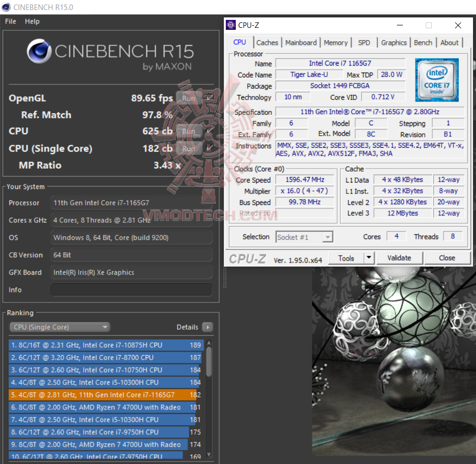The image size is (476, 464).
Task: Run the OpenGL benchmark
Action: click(189, 98)
